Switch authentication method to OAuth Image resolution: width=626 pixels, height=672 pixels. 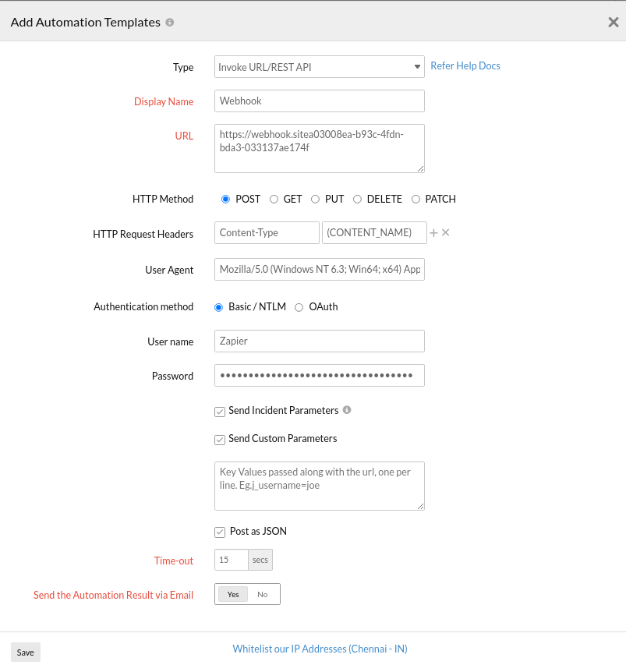point(299,307)
